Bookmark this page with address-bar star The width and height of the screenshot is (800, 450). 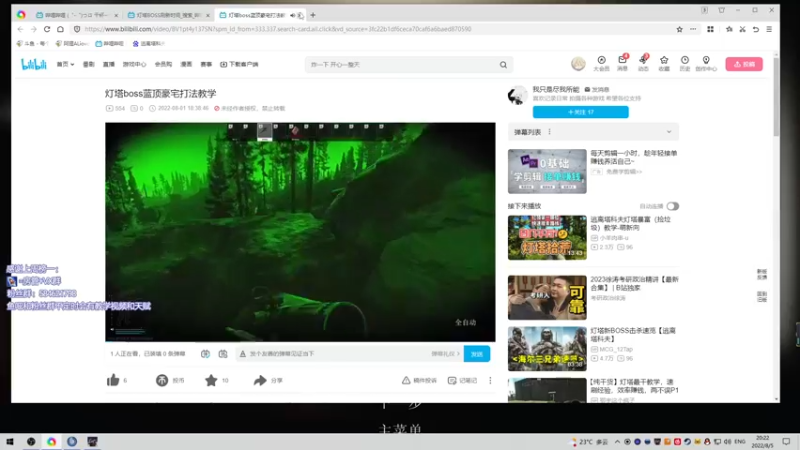coord(680,29)
